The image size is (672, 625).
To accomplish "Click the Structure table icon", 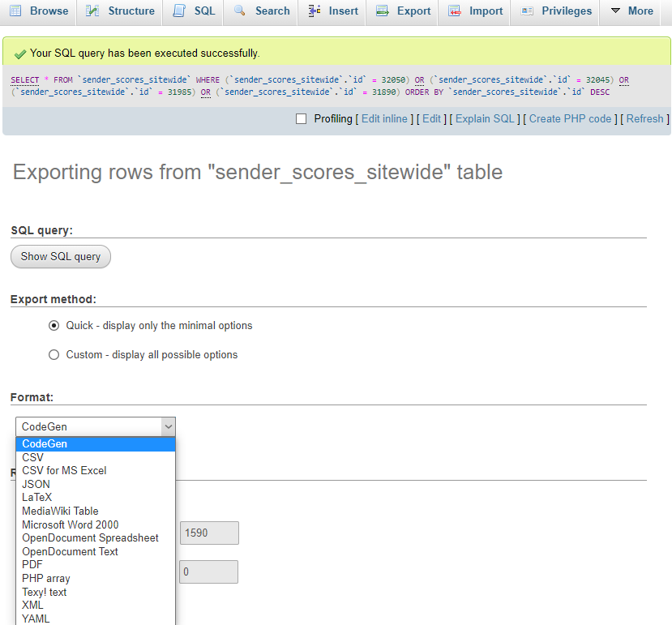I will coord(92,11).
